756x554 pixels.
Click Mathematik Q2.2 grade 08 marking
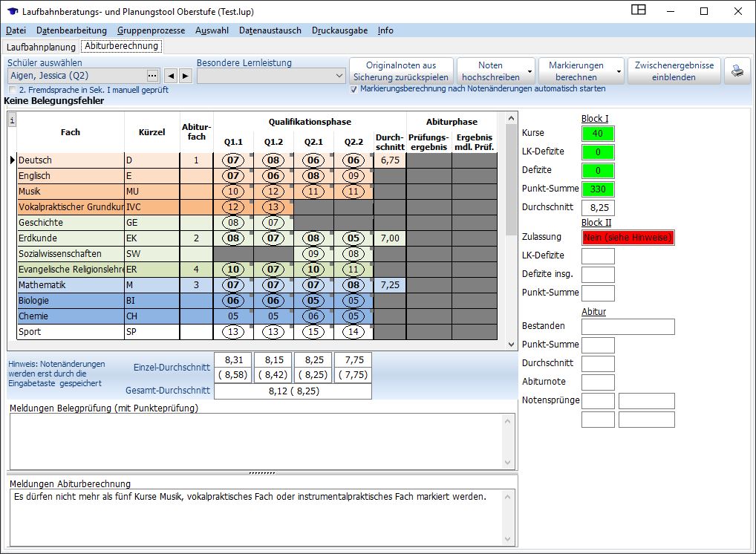(353, 285)
